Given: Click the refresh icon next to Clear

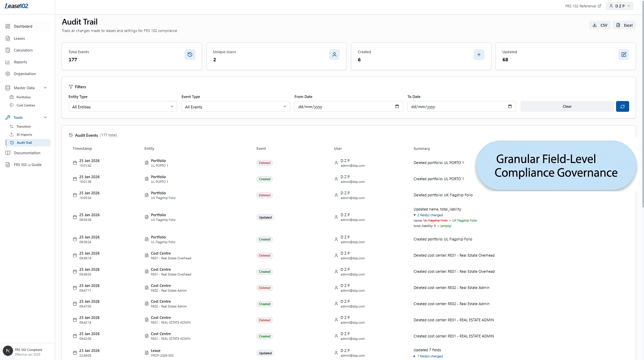Looking at the screenshot, I should click(622, 106).
